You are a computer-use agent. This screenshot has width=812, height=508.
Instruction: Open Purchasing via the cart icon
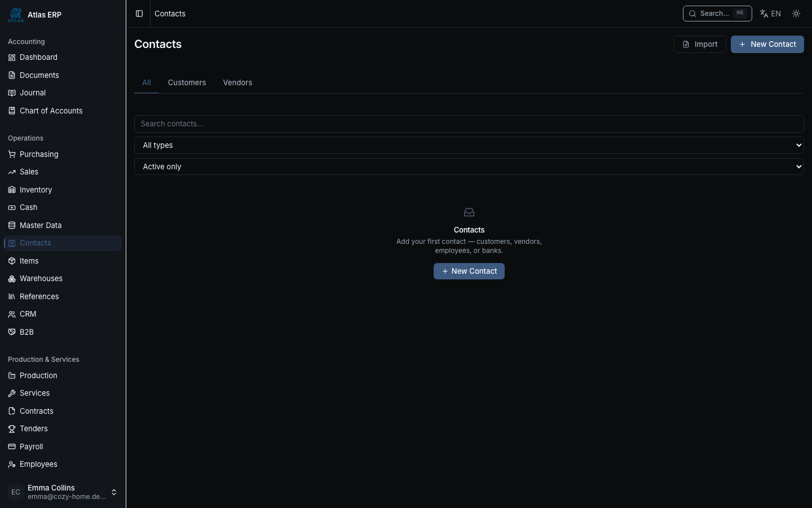[12, 154]
